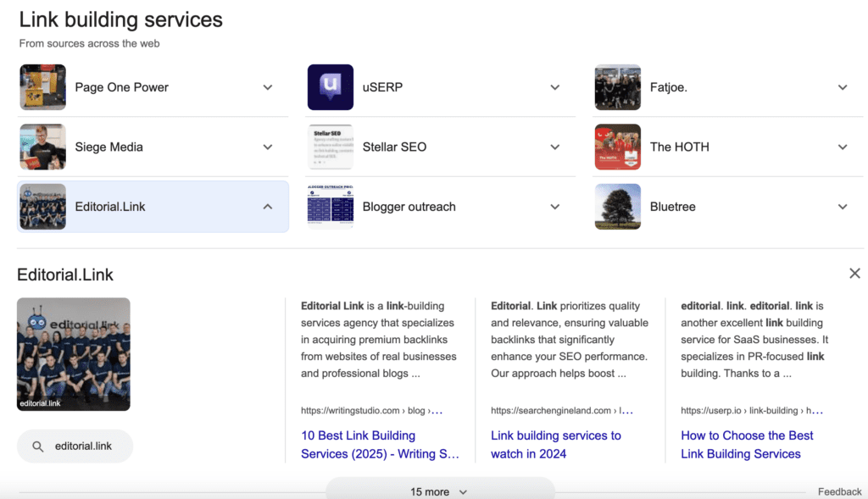Open the large editorial.link team photo

tap(74, 354)
